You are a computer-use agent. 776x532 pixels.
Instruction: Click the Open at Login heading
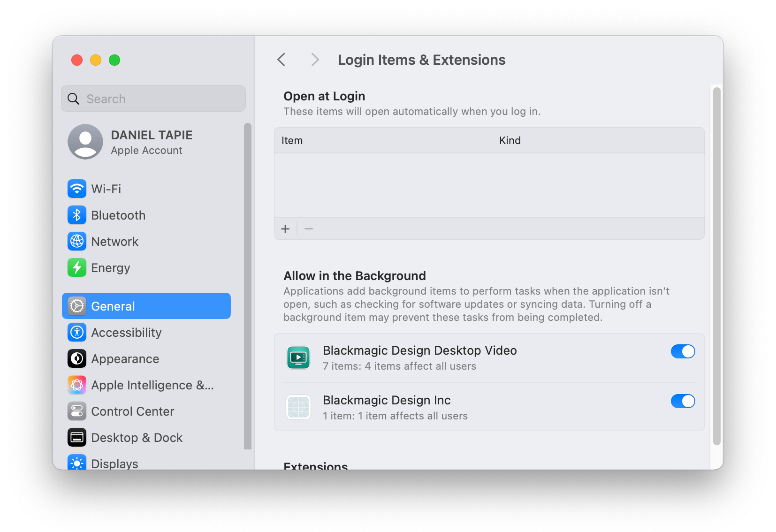click(324, 96)
